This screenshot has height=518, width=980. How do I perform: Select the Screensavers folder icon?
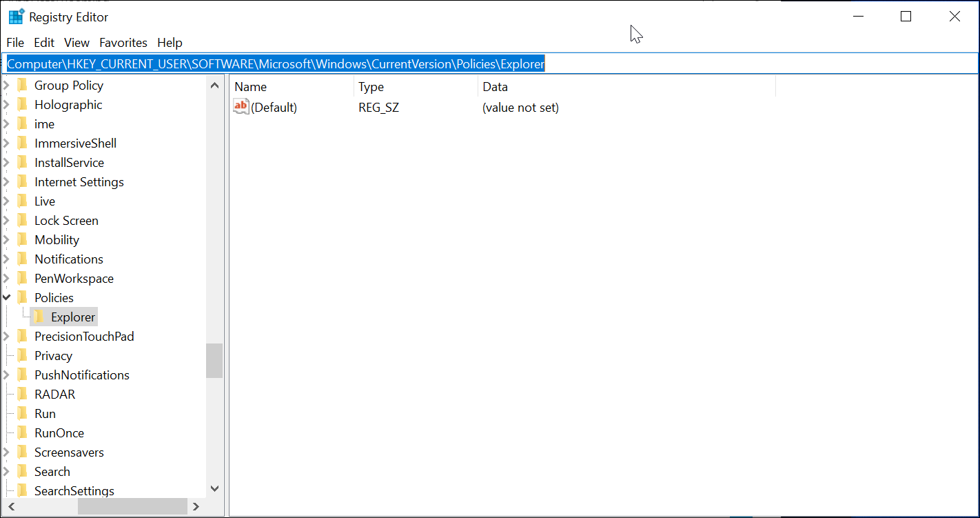(23, 452)
